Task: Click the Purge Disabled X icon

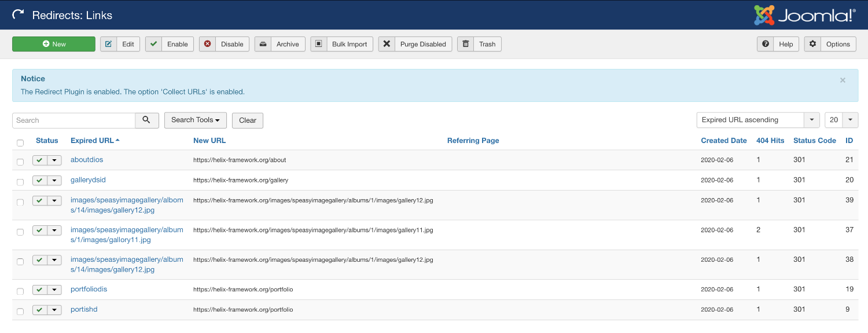Action: point(387,44)
